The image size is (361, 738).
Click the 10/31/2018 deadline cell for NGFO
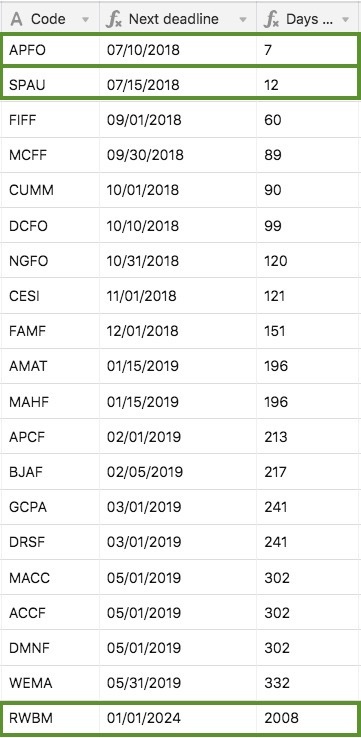pos(178,260)
